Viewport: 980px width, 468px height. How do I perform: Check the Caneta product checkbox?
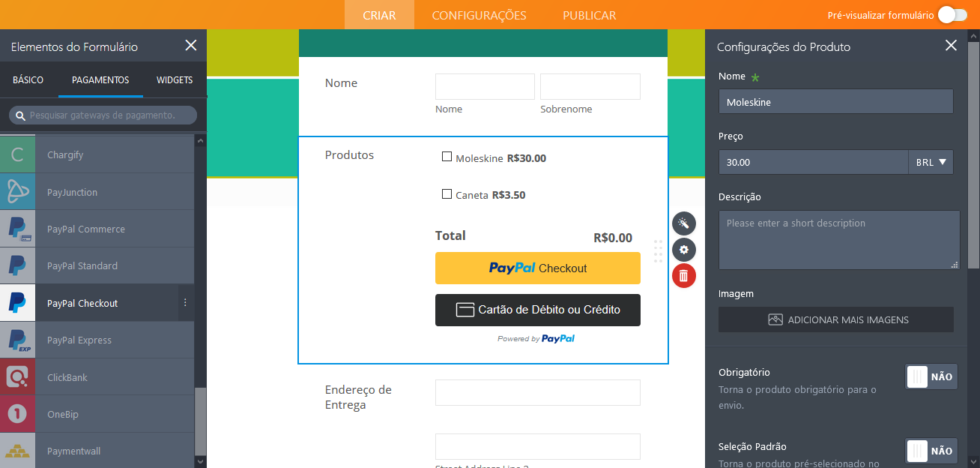point(447,194)
